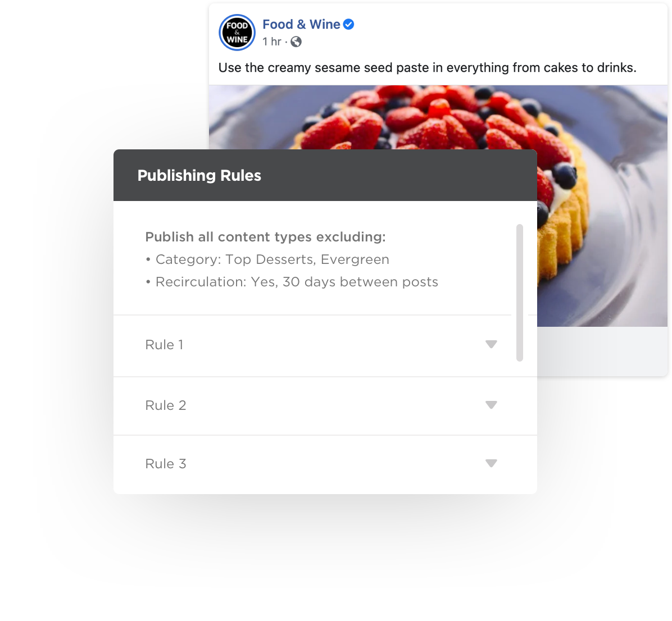Click the Recirculation 30 days rule line
672x621 pixels.
pyautogui.click(x=292, y=282)
